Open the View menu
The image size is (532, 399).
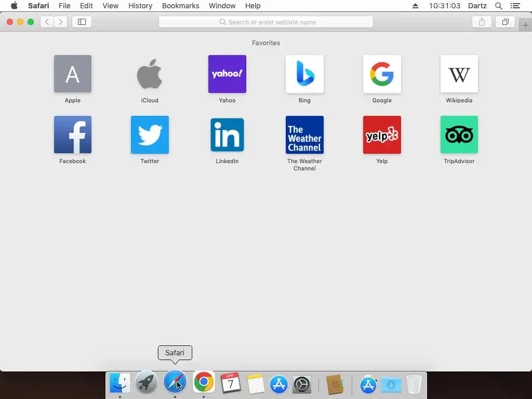point(111,6)
